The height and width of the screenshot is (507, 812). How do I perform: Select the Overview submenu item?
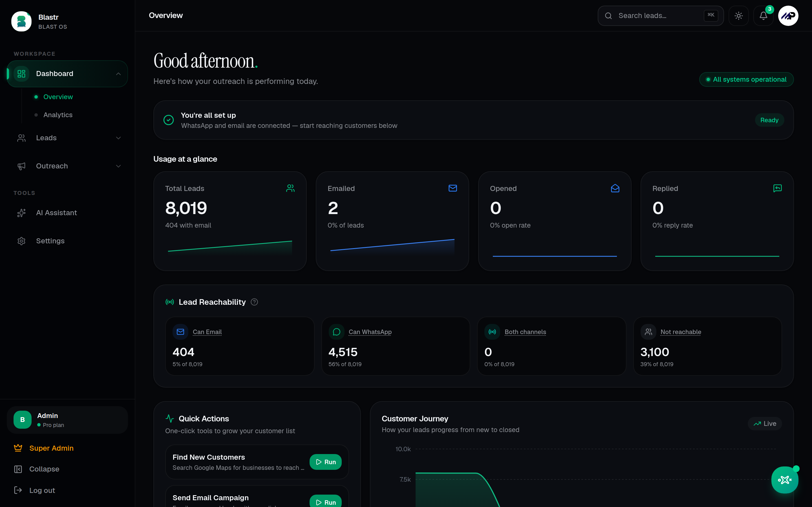pos(58,97)
